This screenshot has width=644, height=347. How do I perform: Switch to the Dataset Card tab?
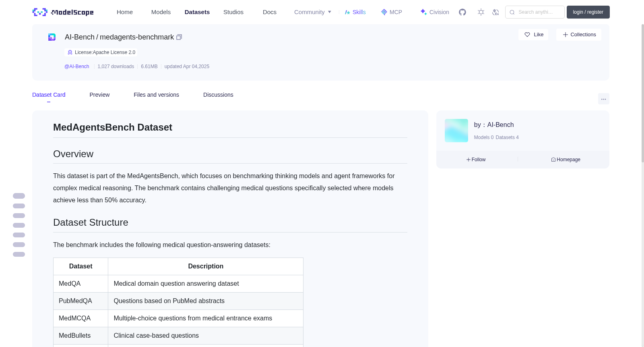click(49, 95)
